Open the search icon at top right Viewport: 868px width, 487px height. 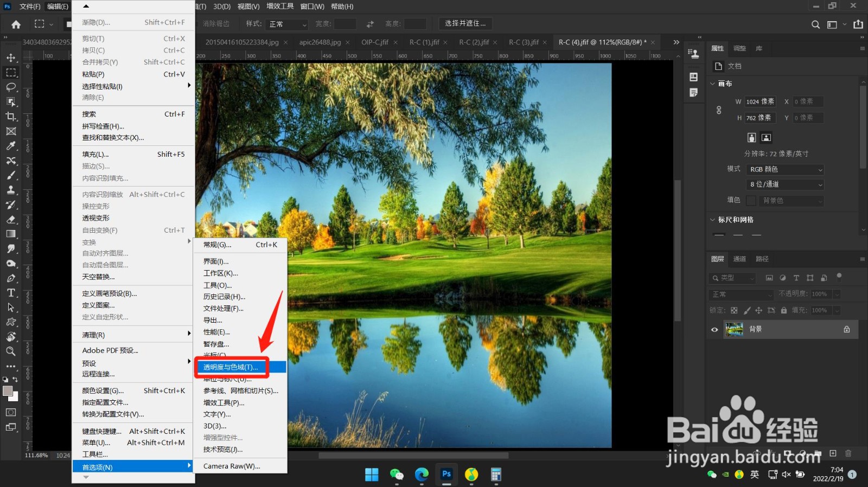pos(815,24)
